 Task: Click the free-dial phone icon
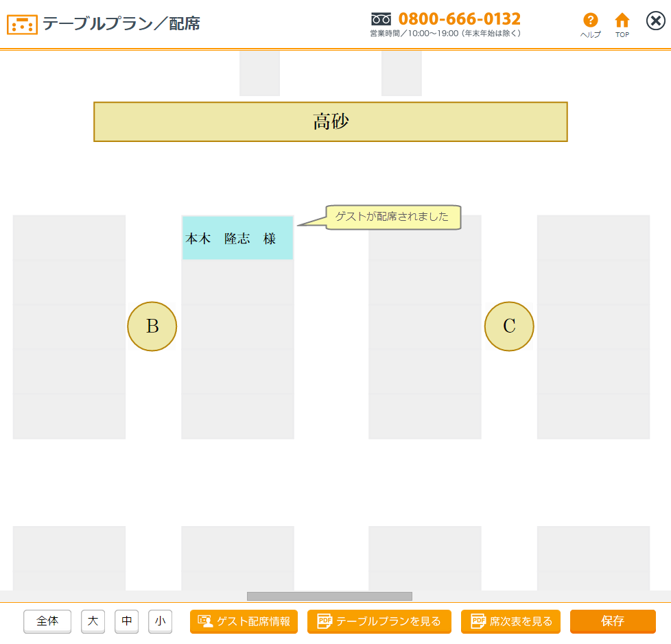point(381,19)
